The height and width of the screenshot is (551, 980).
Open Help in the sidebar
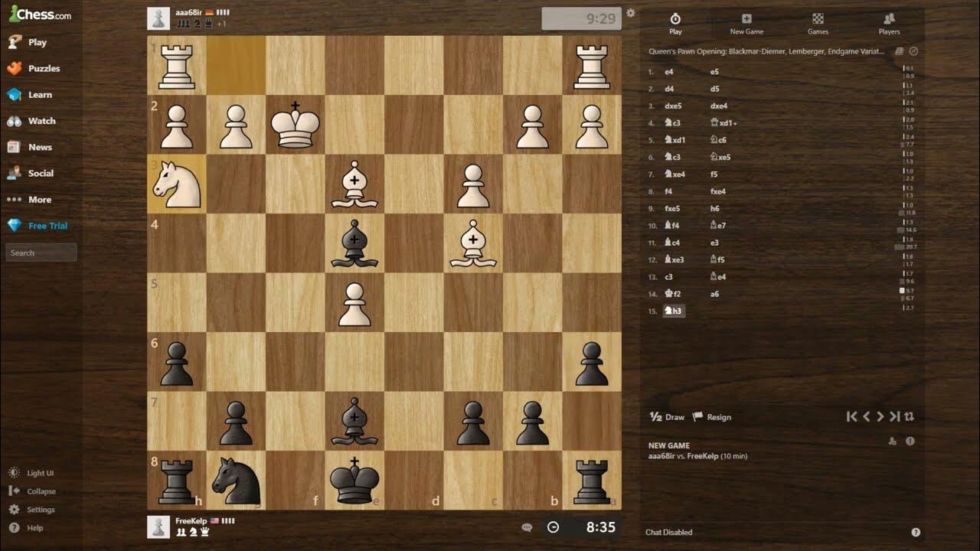coord(26,528)
